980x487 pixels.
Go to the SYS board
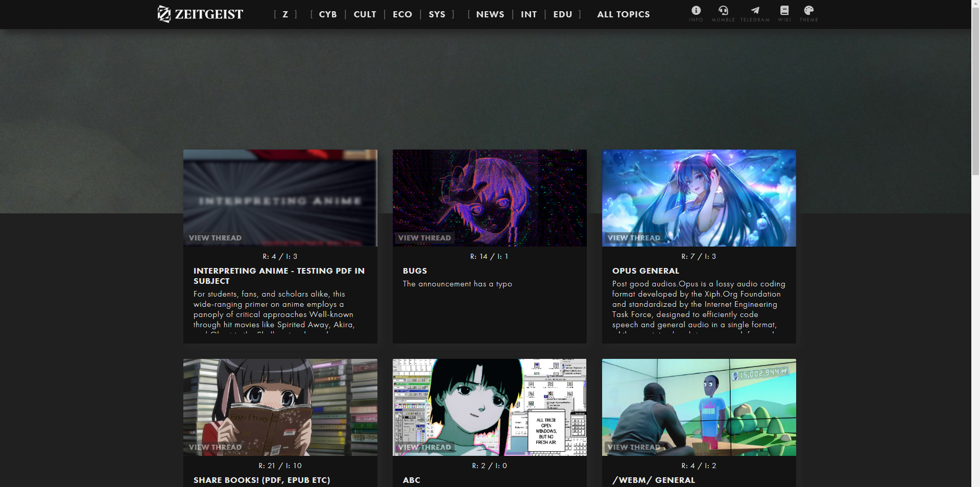[x=437, y=14]
